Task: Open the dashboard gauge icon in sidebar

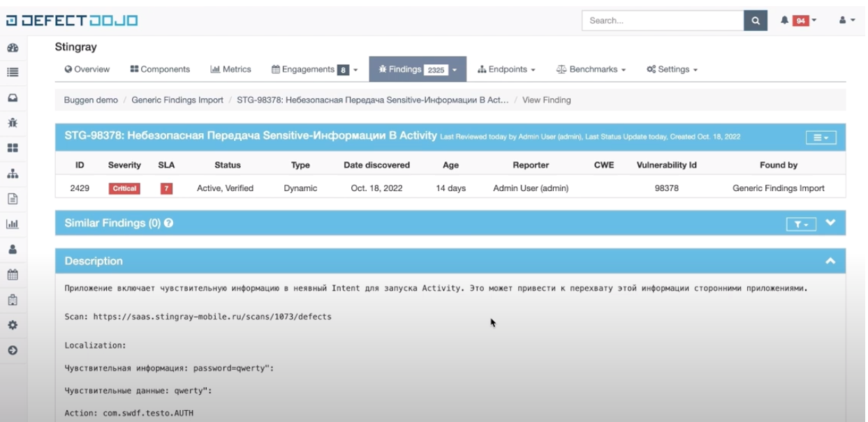Action: (x=12, y=48)
